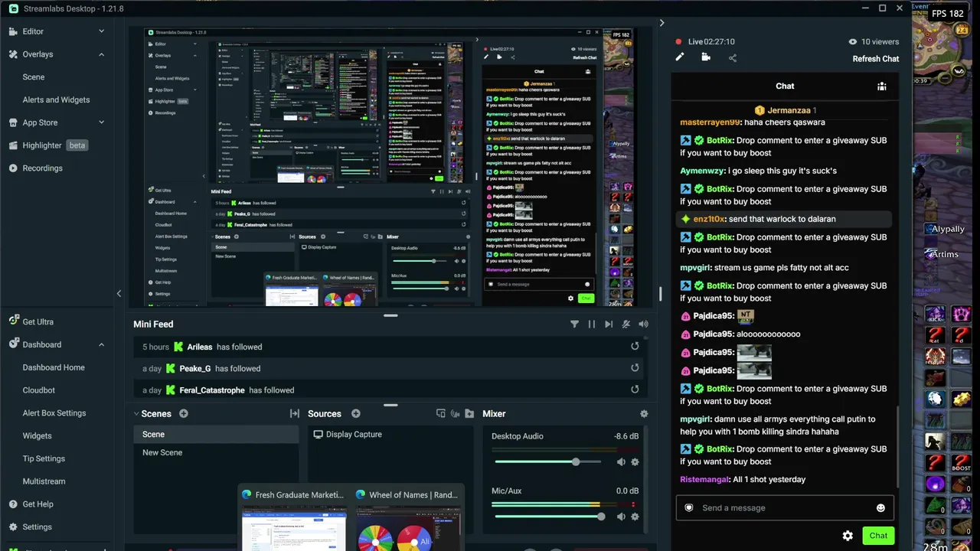980x551 pixels.
Task: Pause the Mini Feed alert queue
Action: coord(591,324)
